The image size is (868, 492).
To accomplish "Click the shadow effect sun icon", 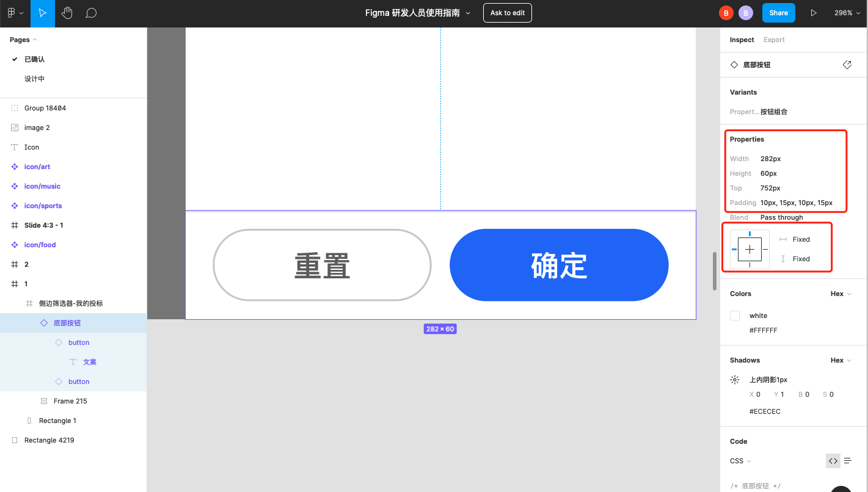I will [x=735, y=380].
